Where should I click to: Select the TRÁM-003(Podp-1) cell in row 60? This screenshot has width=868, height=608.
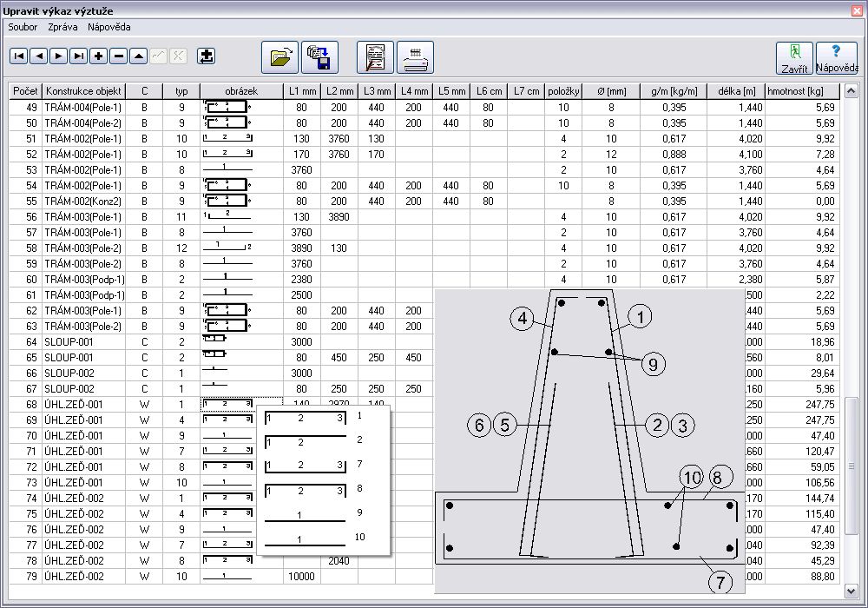point(83,279)
